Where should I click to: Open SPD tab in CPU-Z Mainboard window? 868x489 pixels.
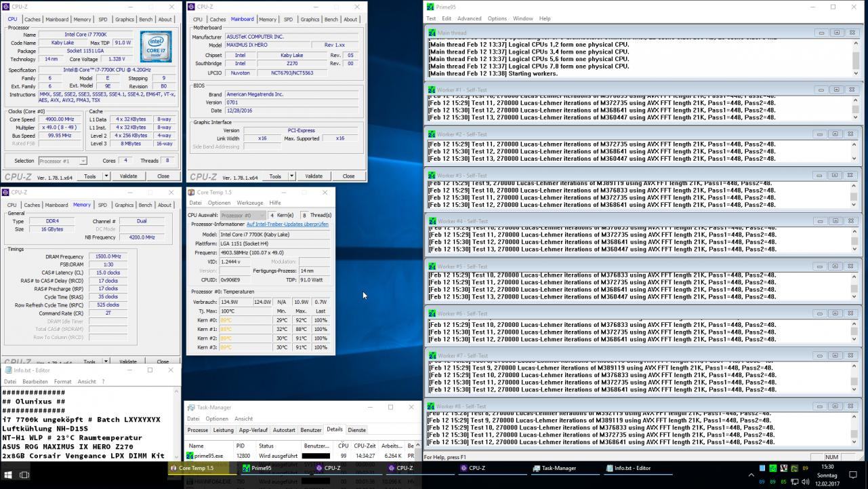coord(288,19)
